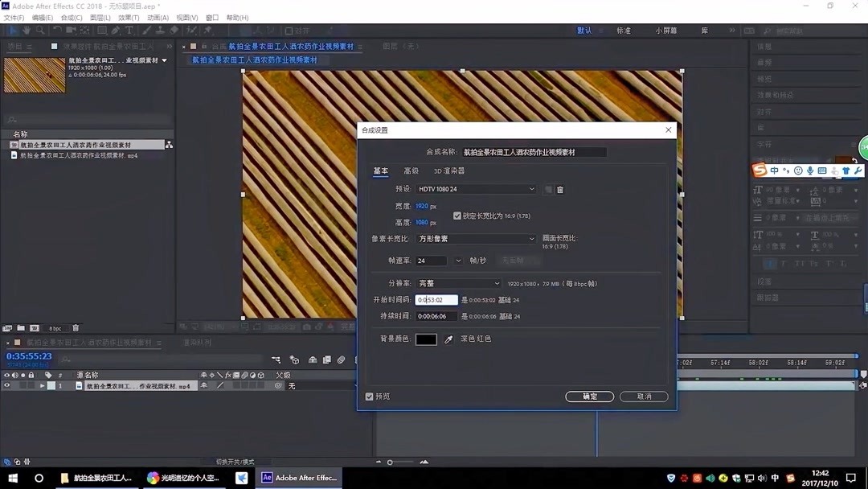Activate the Zoom tool
The width and height of the screenshot is (868, 489).
(40, 31)
